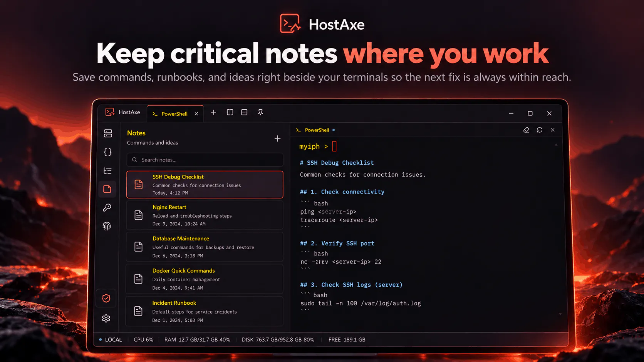Open the key icon in sidebar
Viewport: 644px width, 362px height.
pos(107,208)
